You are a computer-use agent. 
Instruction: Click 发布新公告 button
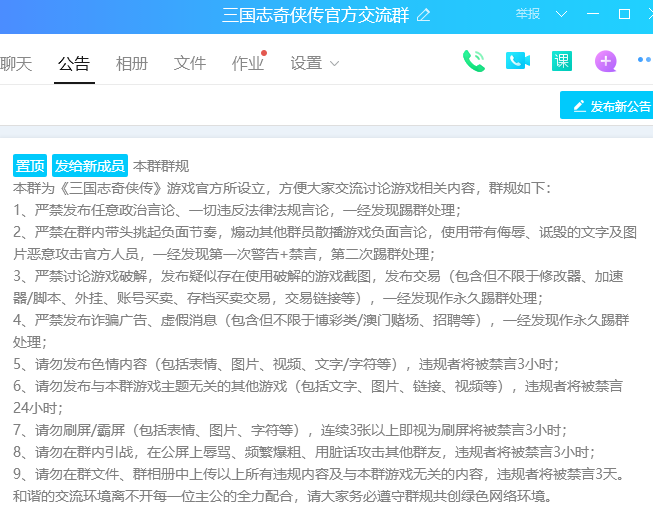(x=607, y=105)
